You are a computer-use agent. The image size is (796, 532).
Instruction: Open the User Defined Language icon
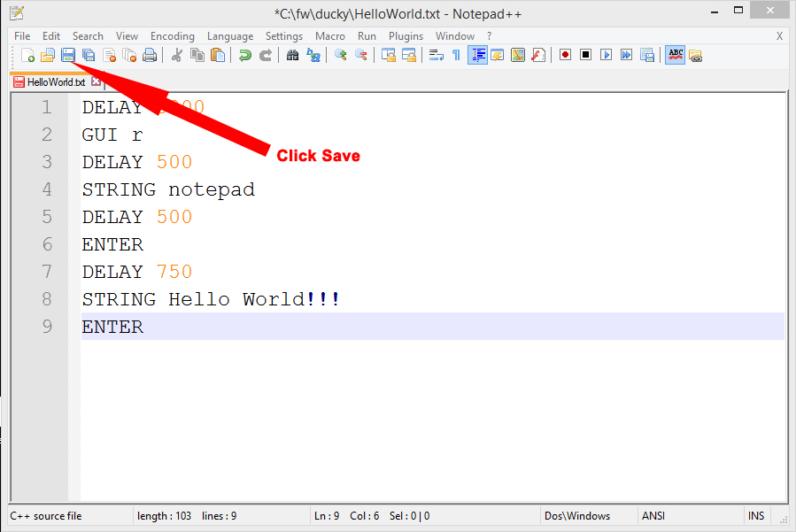(x=498, y=55)
